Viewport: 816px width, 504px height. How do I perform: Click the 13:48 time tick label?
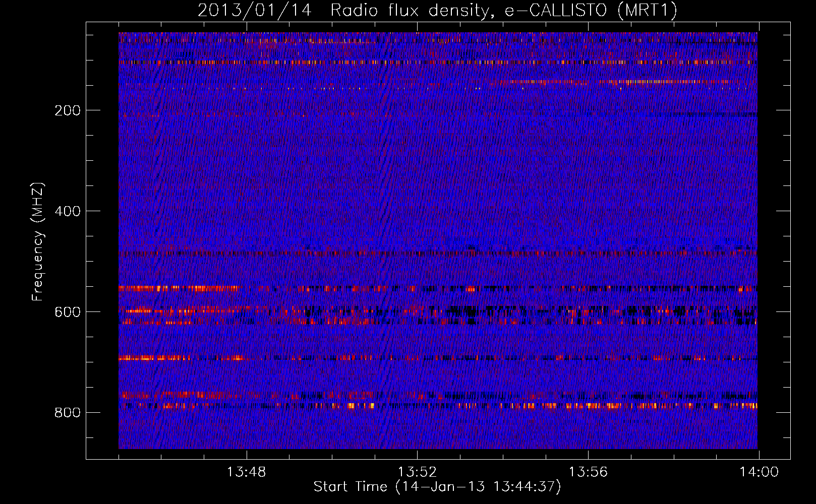tap(246, 472)
